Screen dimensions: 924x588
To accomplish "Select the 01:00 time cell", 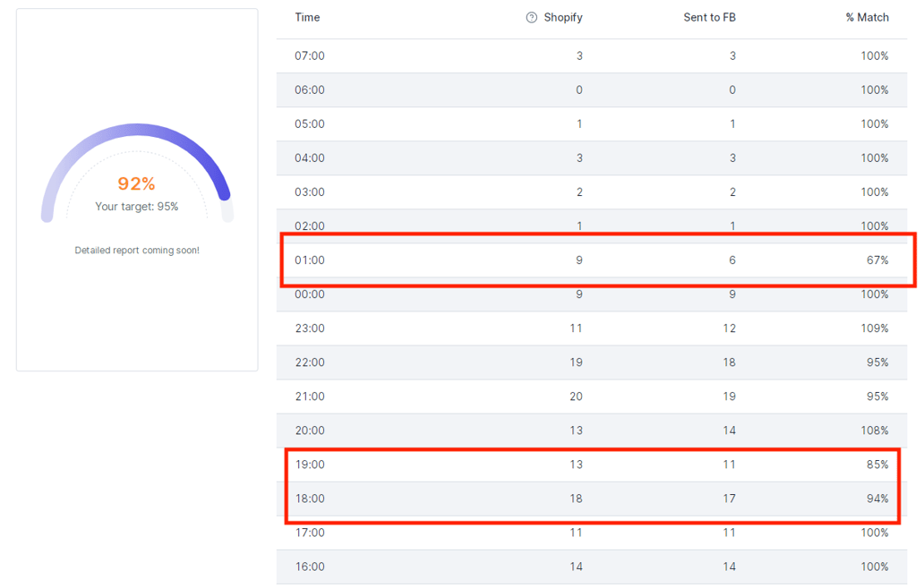I will pos(310,260).
